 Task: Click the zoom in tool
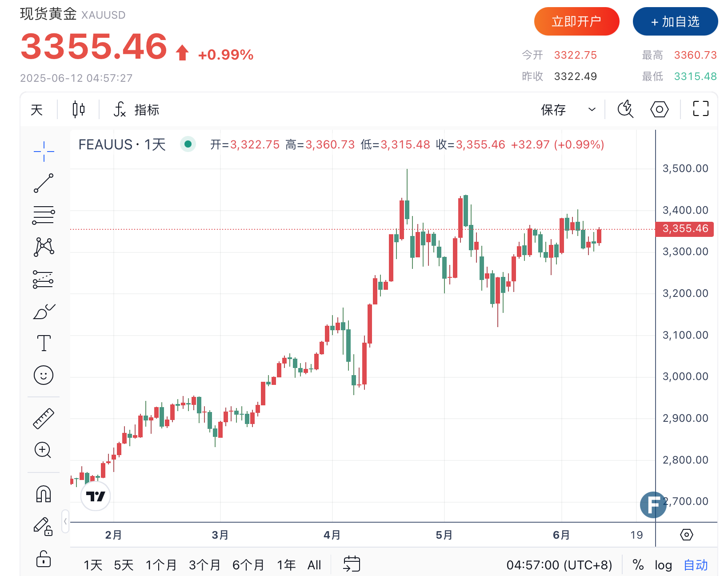(43, 450)
